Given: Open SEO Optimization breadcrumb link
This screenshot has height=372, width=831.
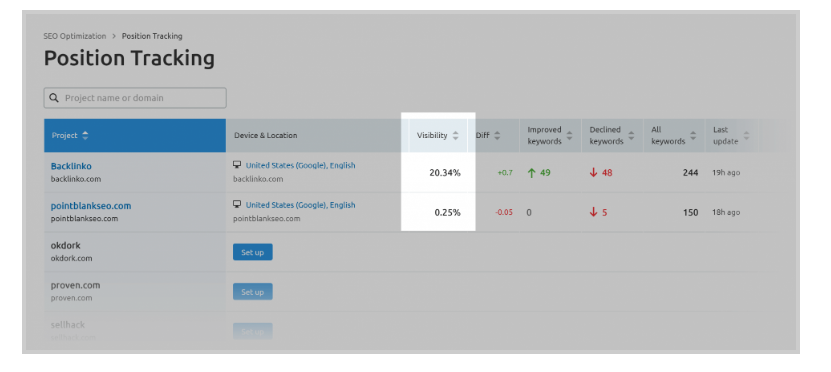Looking at the screenshot, I should [x=75, y=36].
